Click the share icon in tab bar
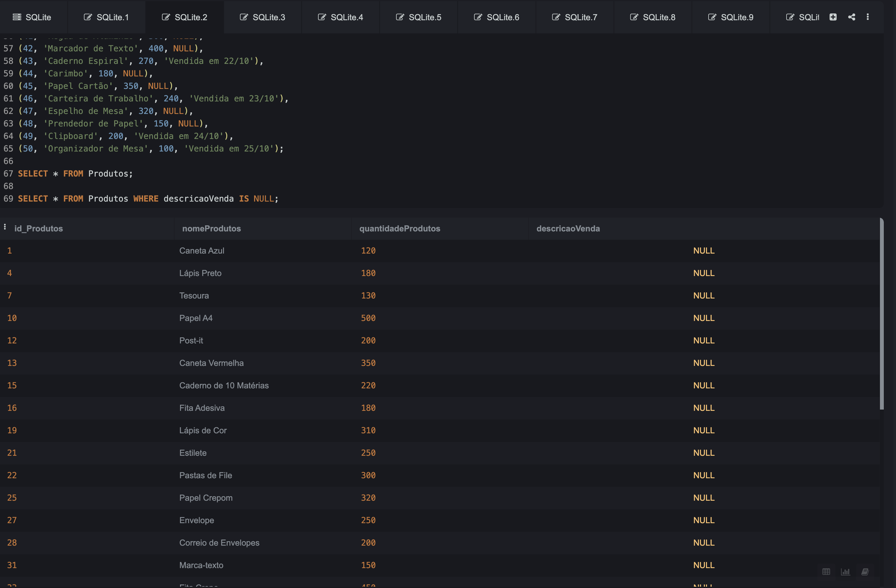This screenshot has height=588, width=896. (852, 17)
